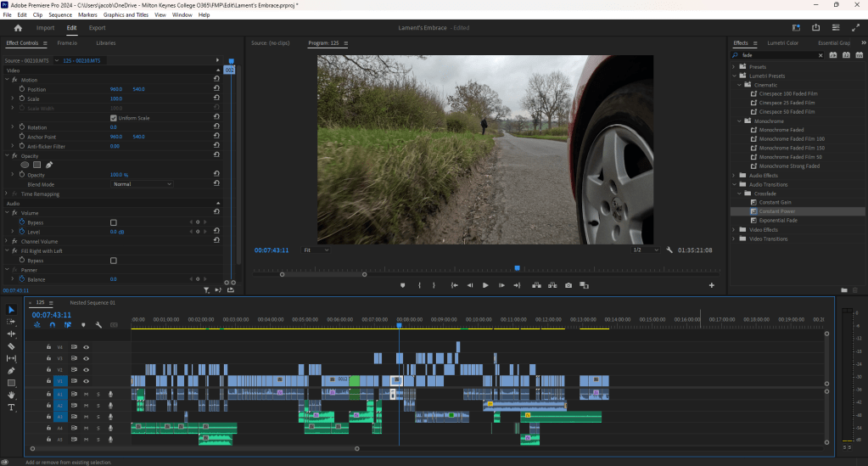Collapse the Lumetri Presets folder

(735, 76)
